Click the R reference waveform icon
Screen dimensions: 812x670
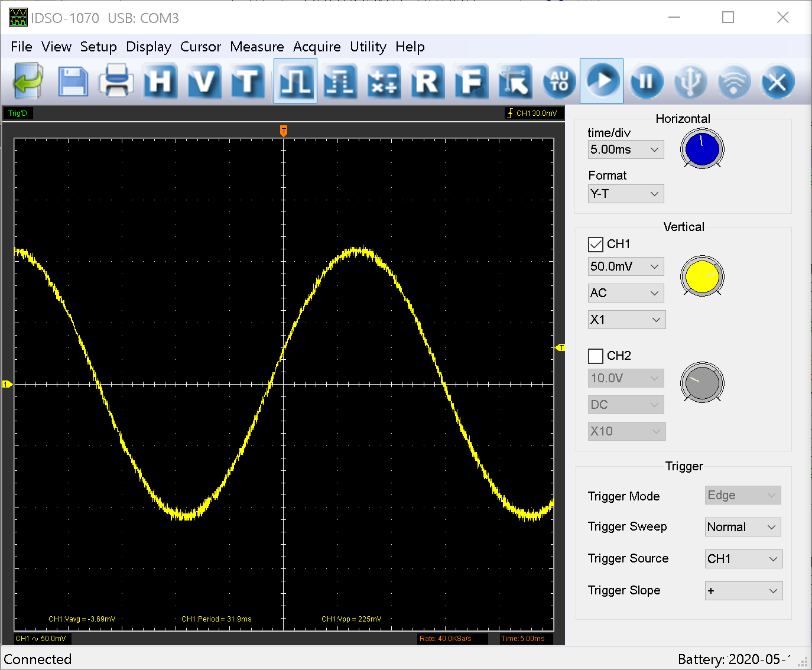[427, 81]
